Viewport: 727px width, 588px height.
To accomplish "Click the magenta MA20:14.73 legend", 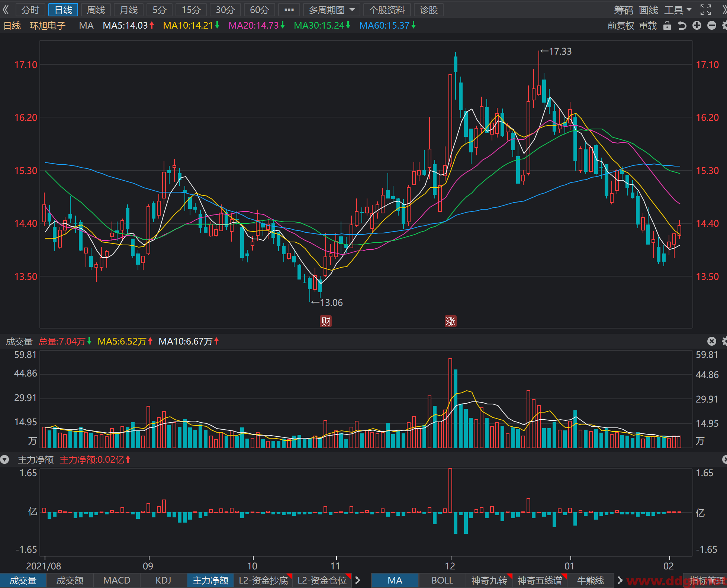I will pos(257,26).
